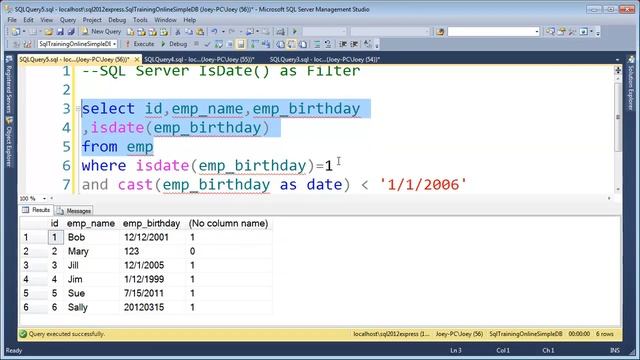The height and width of the screenshot is (360, 640).
Task: Open the View menu
Action: pos(46,20)
